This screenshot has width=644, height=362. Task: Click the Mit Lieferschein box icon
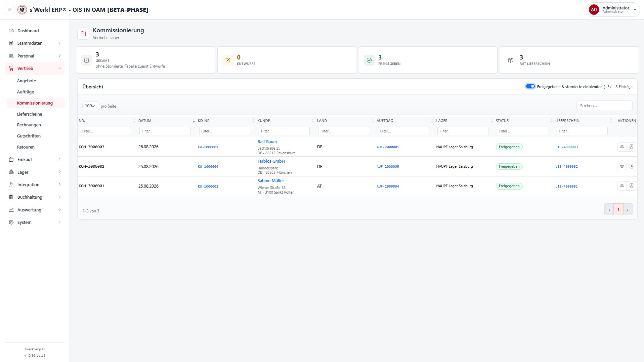(x=511, y=60)
